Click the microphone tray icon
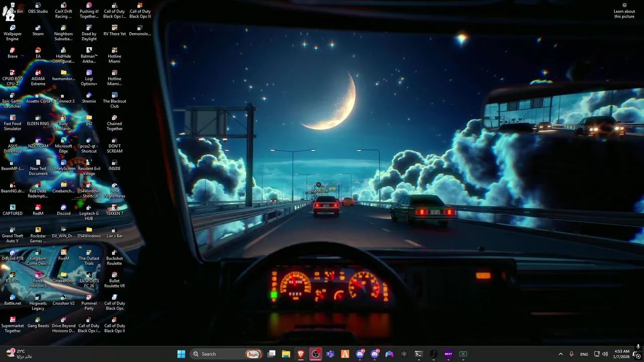This screenshot has height=362, width=644. (x=572, y=354)
